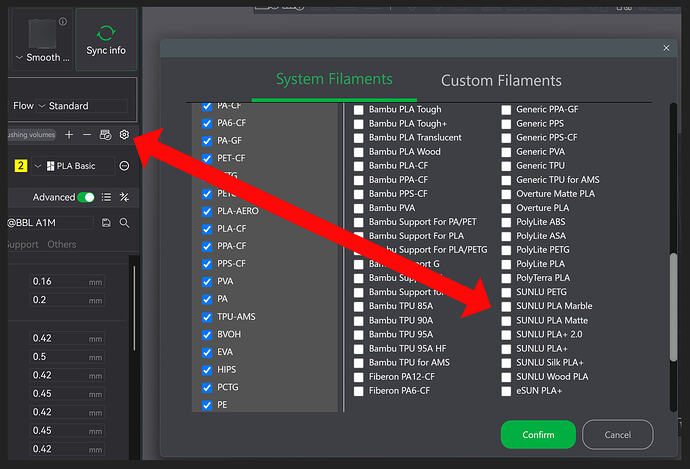Edit the 0.16 mm value field
The height and width of the screenshot is (469, 690).
pyautogui.click(x=67, y=282)
